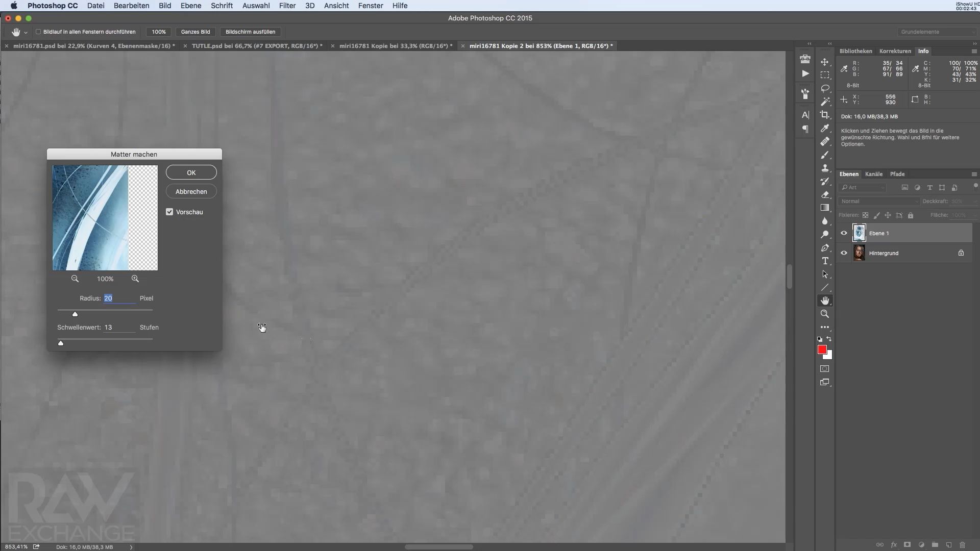Open the Edit Toolbar three-dots menu

(824, 327)
